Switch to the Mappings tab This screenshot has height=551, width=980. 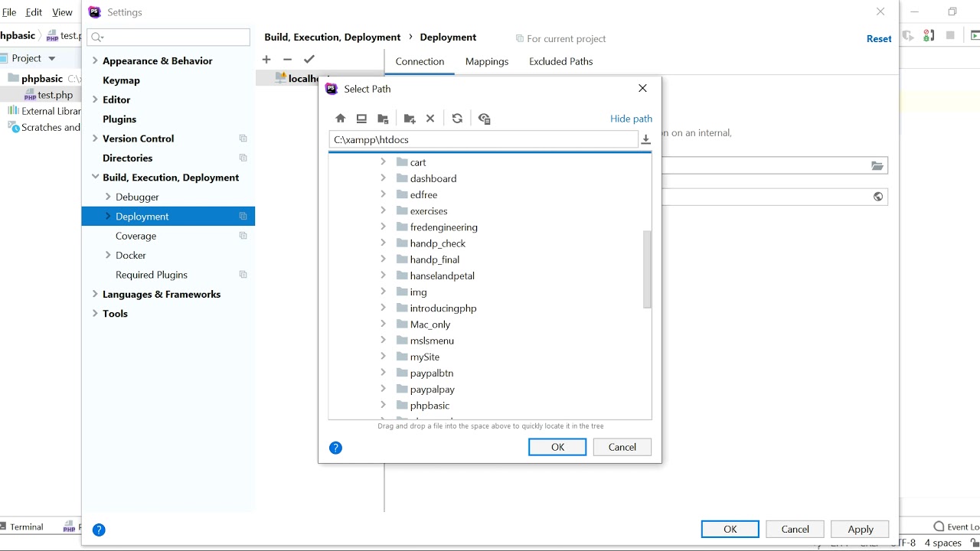(487, 61)
